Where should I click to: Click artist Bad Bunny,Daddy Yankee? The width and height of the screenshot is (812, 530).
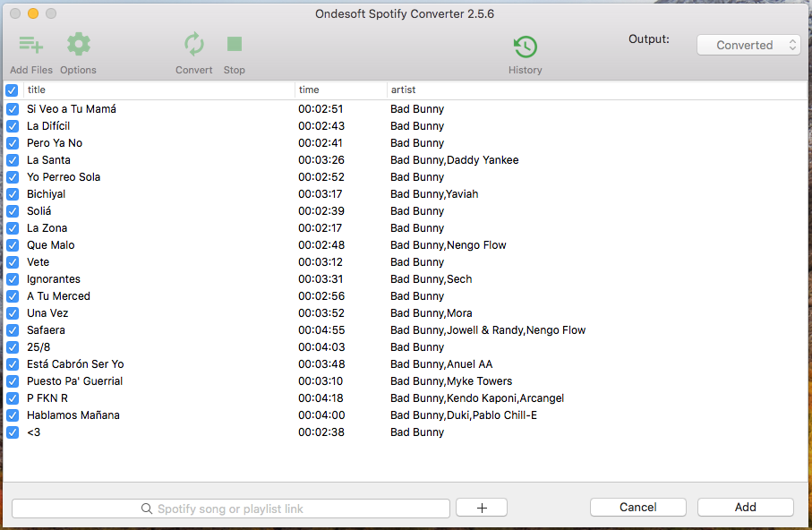454,160
